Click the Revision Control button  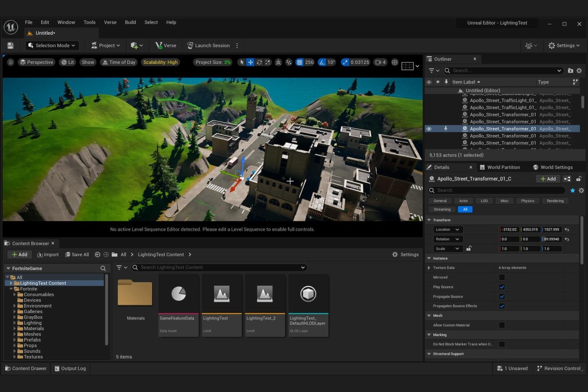[x=559, y=368]
